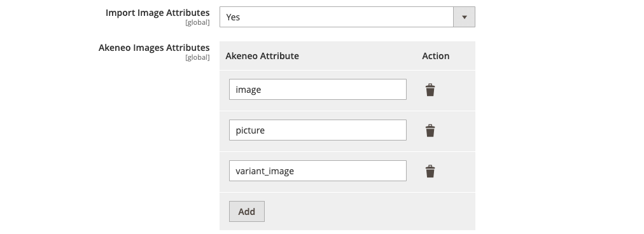
Task: Add a new Akeneo attribute row
Action: (x=246, y=211)
